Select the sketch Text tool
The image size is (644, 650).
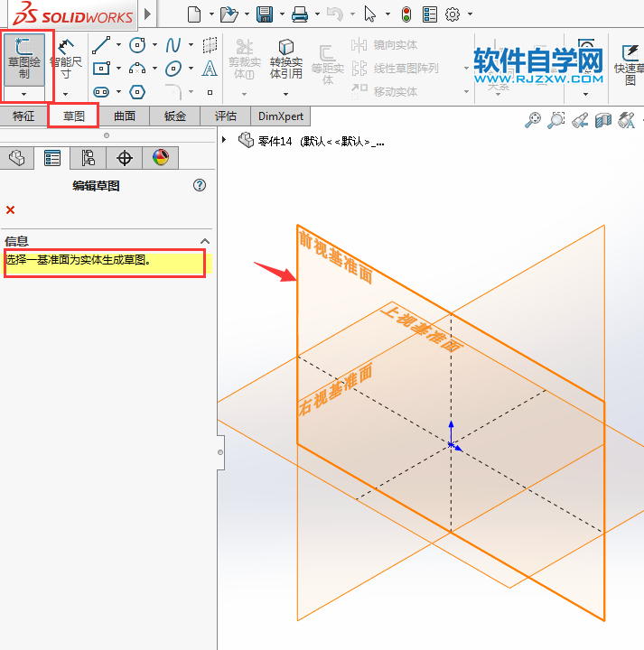(x=210, y=69)
